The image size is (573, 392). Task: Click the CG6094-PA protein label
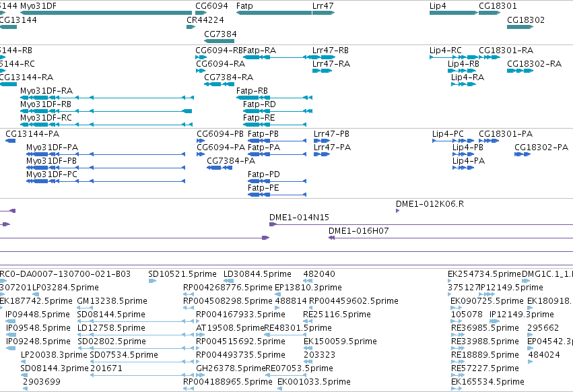pyautogui.click(x=221, y=148)
